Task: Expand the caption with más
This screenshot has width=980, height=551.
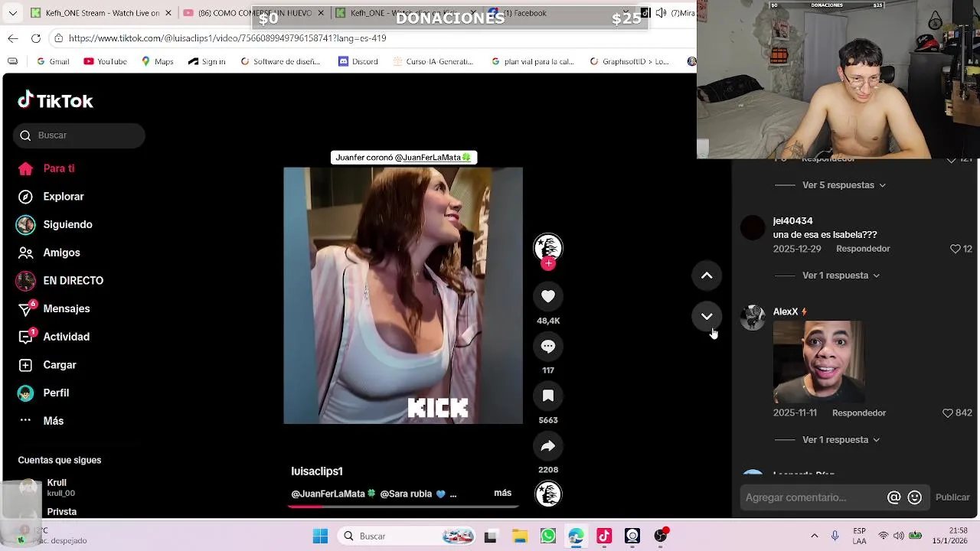Action: [x=502, y=493]
